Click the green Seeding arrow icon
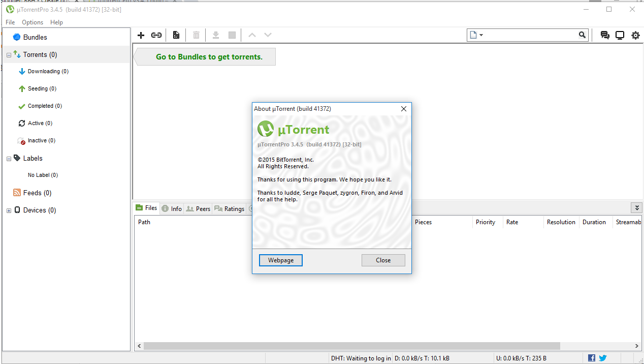The height and width of the screenshot is (364, 644). tap(22, 88)
